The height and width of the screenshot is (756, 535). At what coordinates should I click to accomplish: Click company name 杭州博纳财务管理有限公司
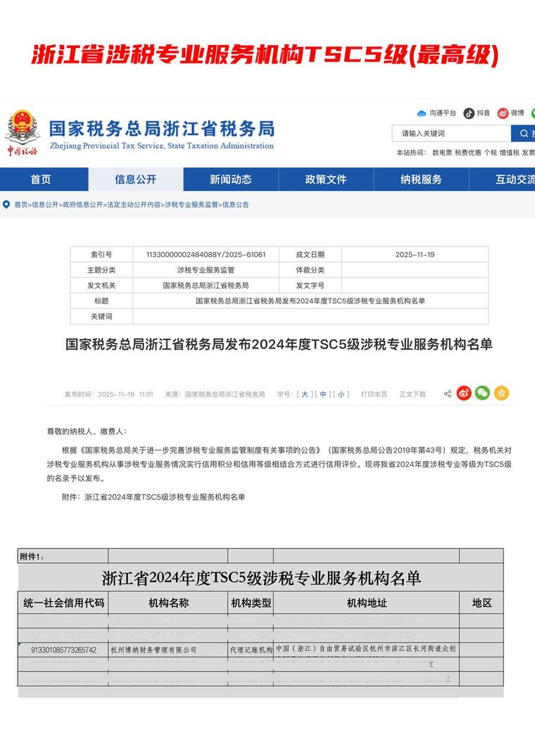pos(153,650)
